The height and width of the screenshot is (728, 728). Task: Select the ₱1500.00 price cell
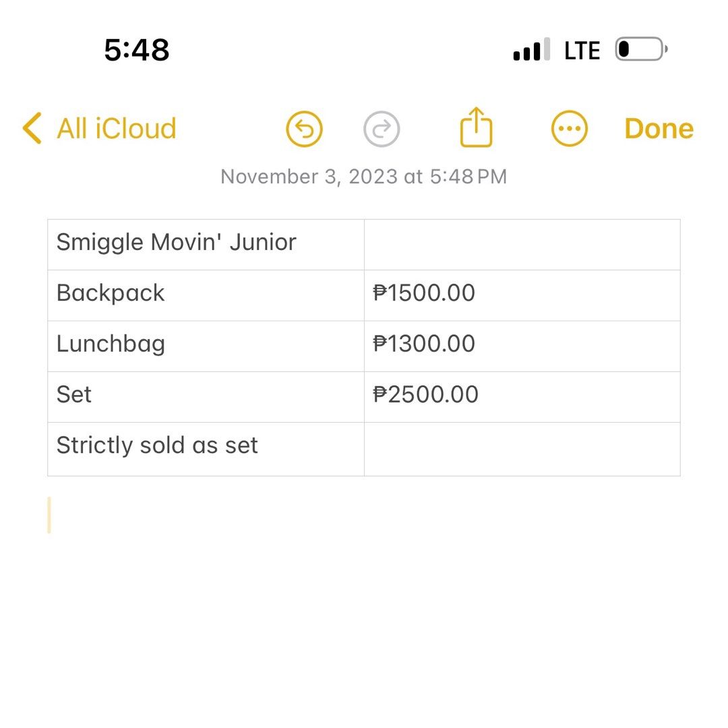(x=425, y=293)
